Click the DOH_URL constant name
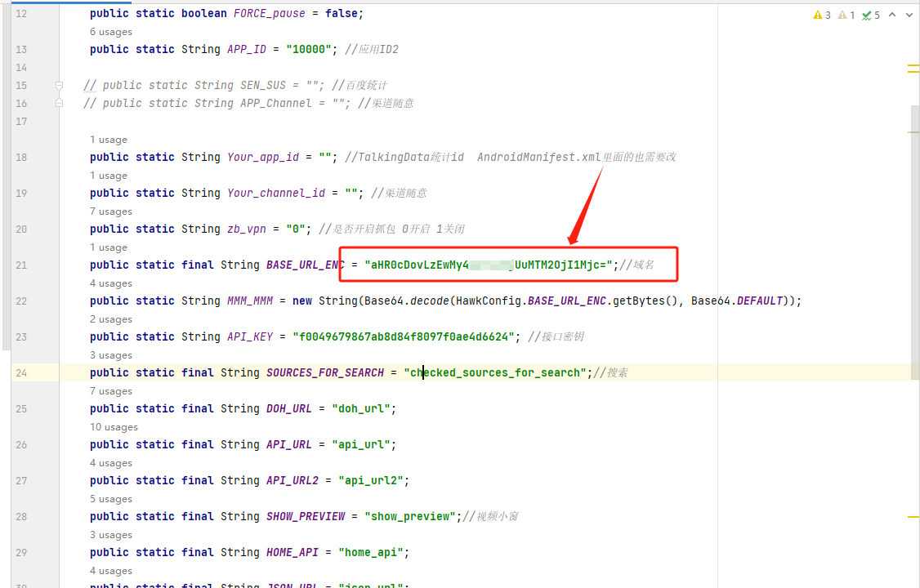The image size is (920, 588). pos(288,408)
